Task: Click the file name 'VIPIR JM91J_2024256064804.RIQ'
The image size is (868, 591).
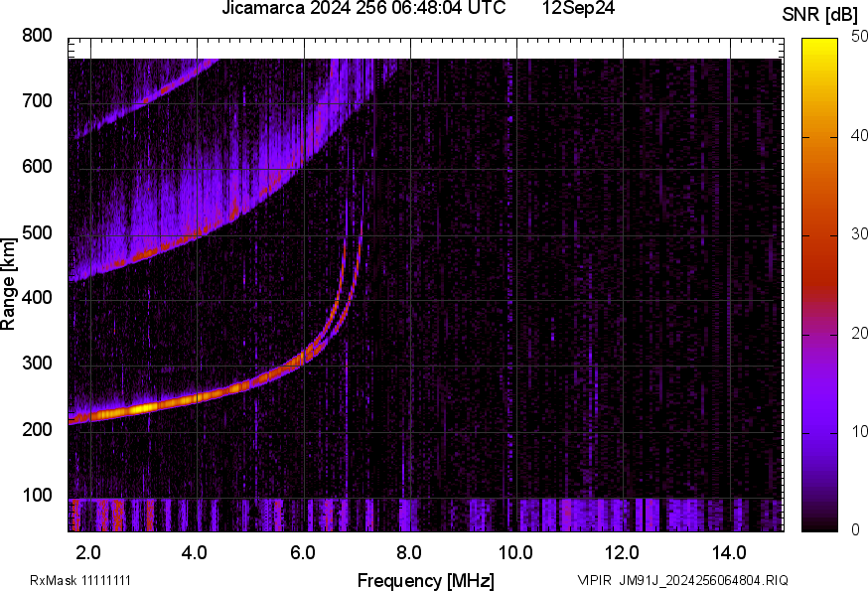Action: pyautogui.click(x=682, y=580)
